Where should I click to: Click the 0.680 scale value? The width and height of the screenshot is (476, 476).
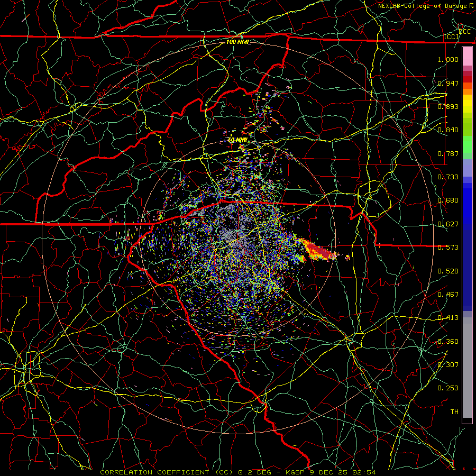click(x=448, y=200)
